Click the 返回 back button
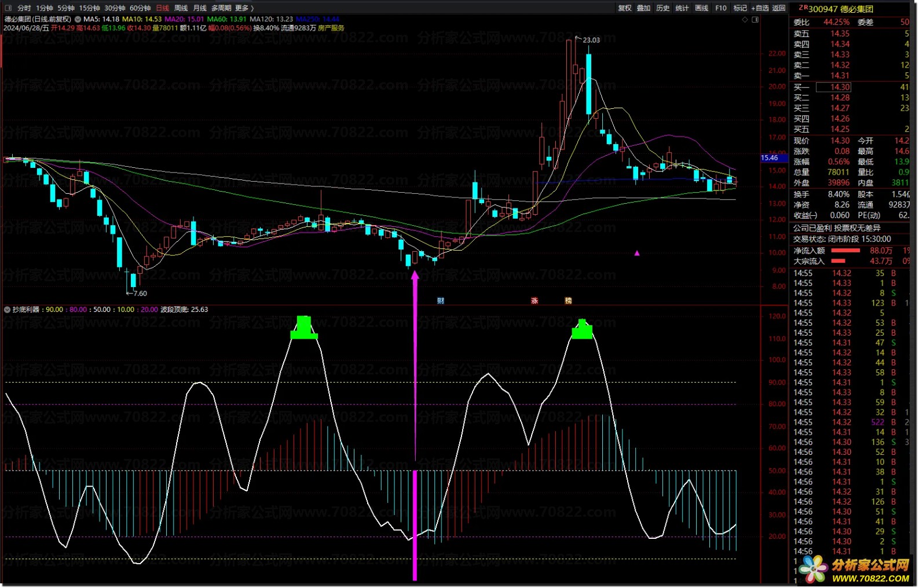The image size is (919, 588). 779,8
